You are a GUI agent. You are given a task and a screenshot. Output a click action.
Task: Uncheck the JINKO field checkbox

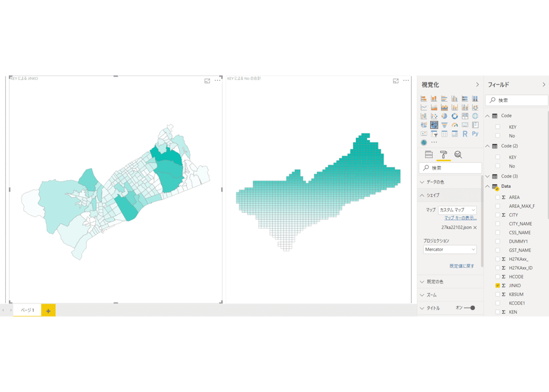click(x=497, y=286)
